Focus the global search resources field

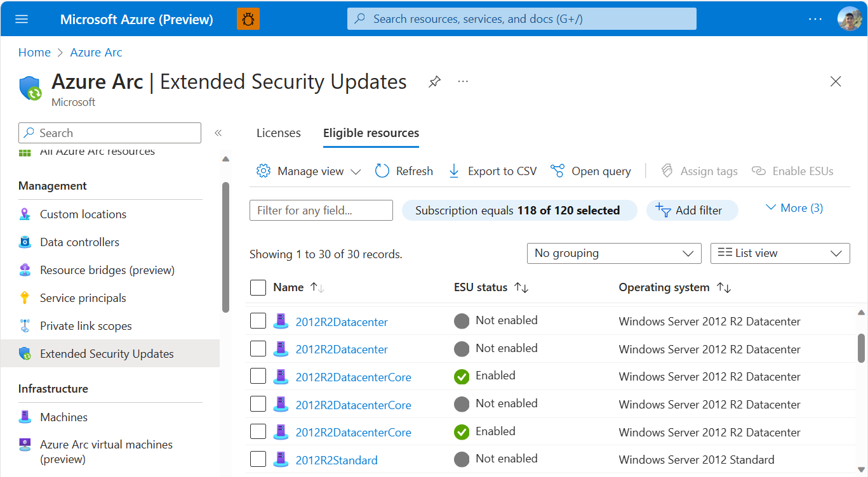point(522,19)
